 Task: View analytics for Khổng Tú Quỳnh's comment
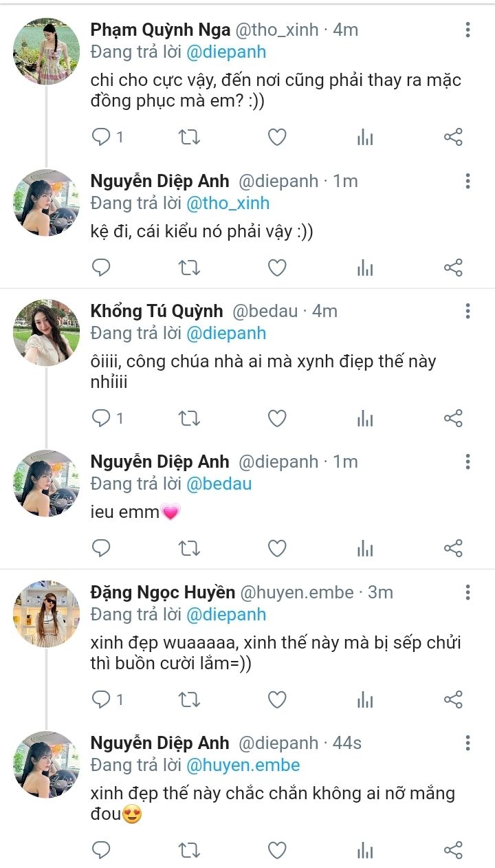365,418
